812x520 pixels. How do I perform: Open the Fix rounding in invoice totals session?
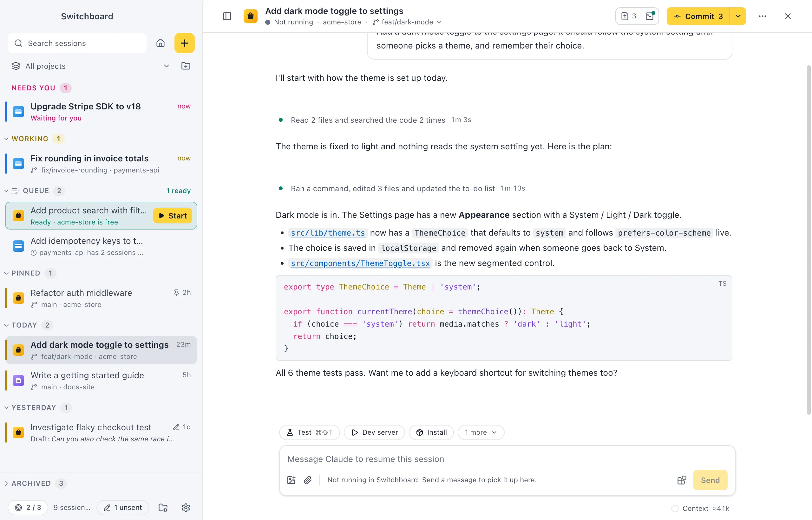[x=101, y=164]
